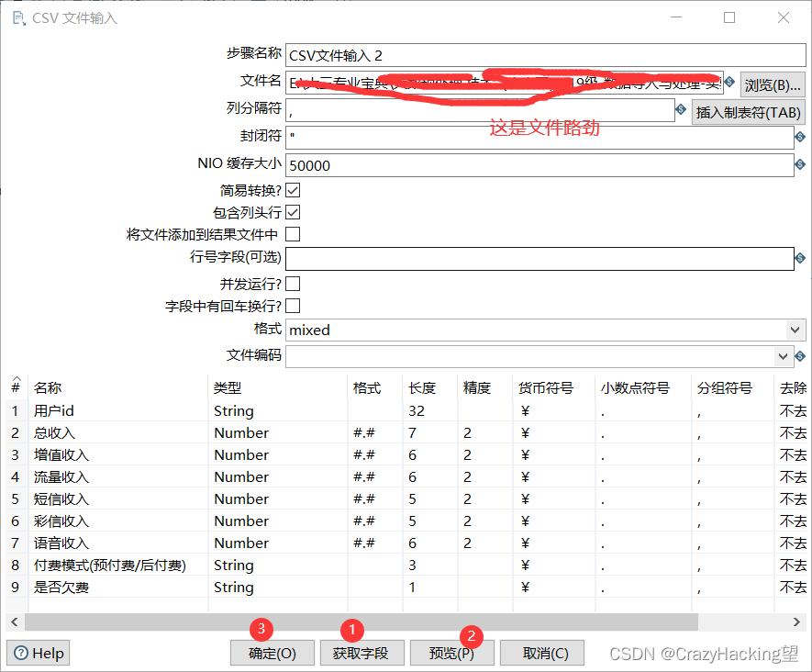Select the 总收入 field name cell
This screenshot has width=812, height=672.
click(118, 432)
